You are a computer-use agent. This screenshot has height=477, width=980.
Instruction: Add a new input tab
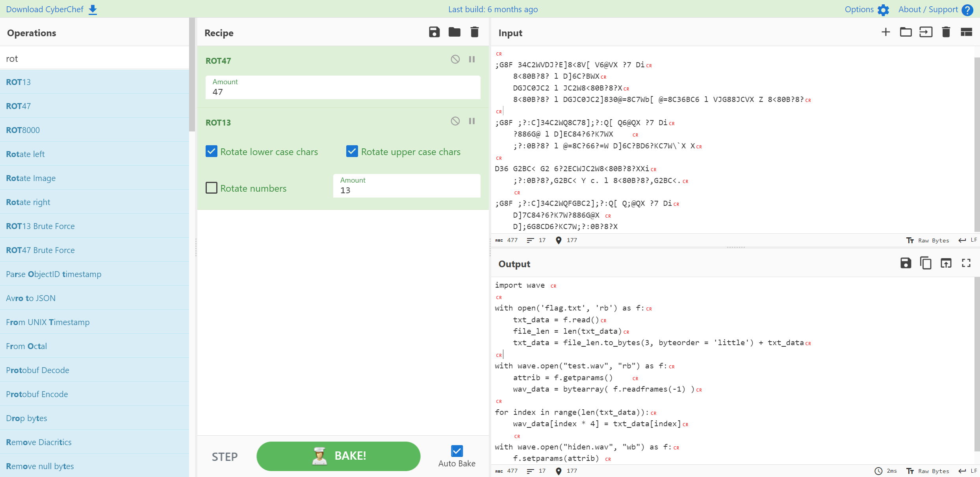(x=885, y=32)
